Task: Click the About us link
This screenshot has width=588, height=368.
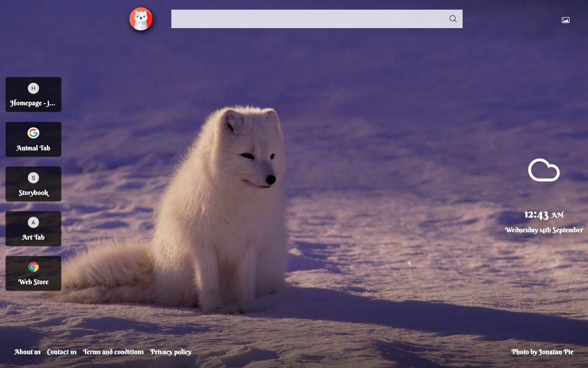Action: pos(27,351)
